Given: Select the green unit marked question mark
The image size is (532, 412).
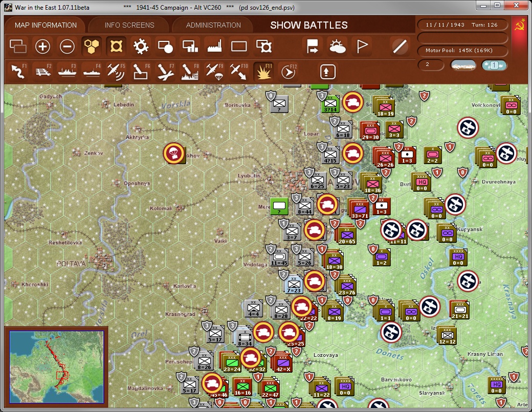Looking at the screenshot, I should (x=279, y=207).
